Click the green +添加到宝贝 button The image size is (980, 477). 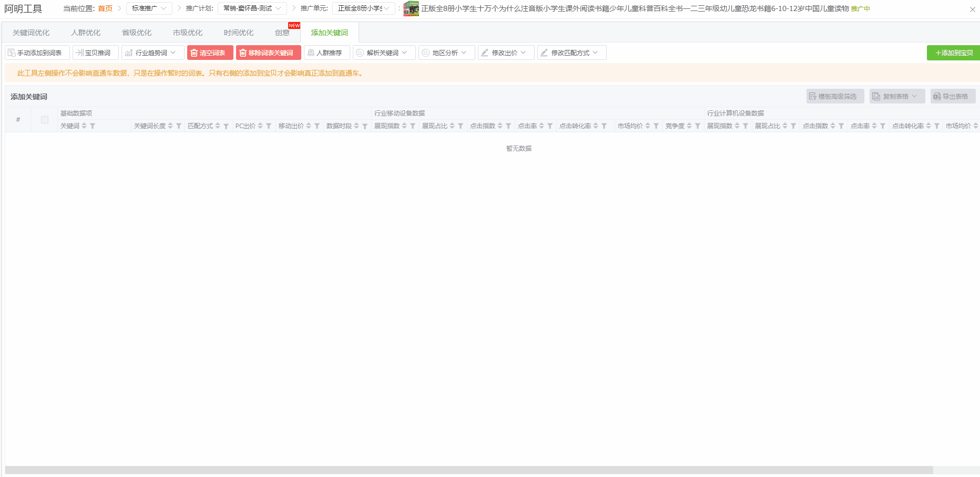tap(953, 53)
